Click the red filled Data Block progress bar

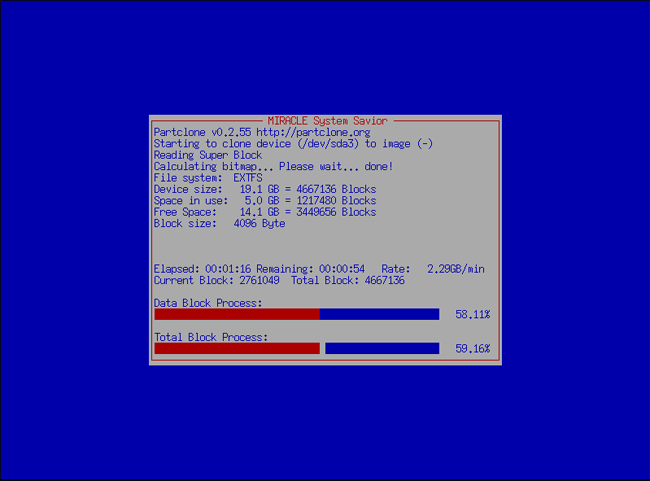click(236, 314)
